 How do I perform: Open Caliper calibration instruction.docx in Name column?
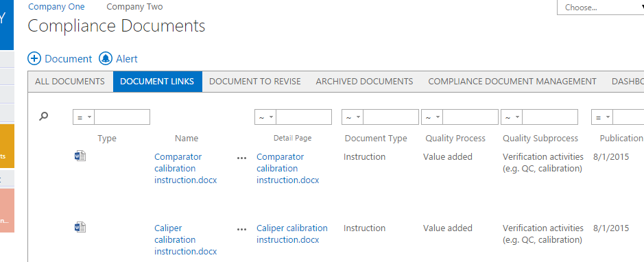(186, 239)
